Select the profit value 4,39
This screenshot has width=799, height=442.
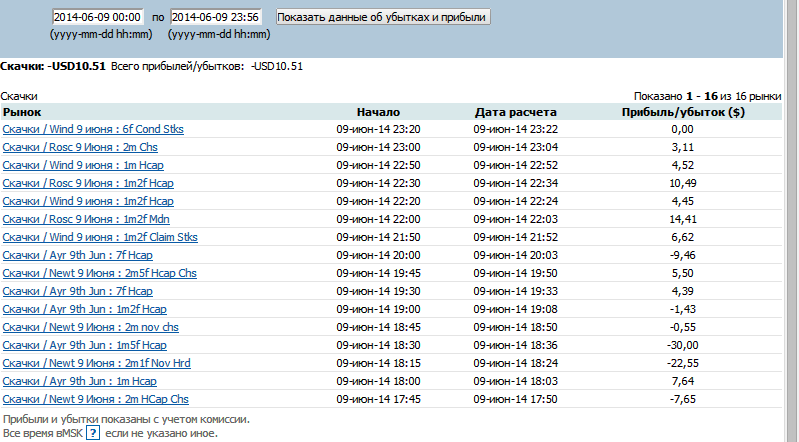683,291
